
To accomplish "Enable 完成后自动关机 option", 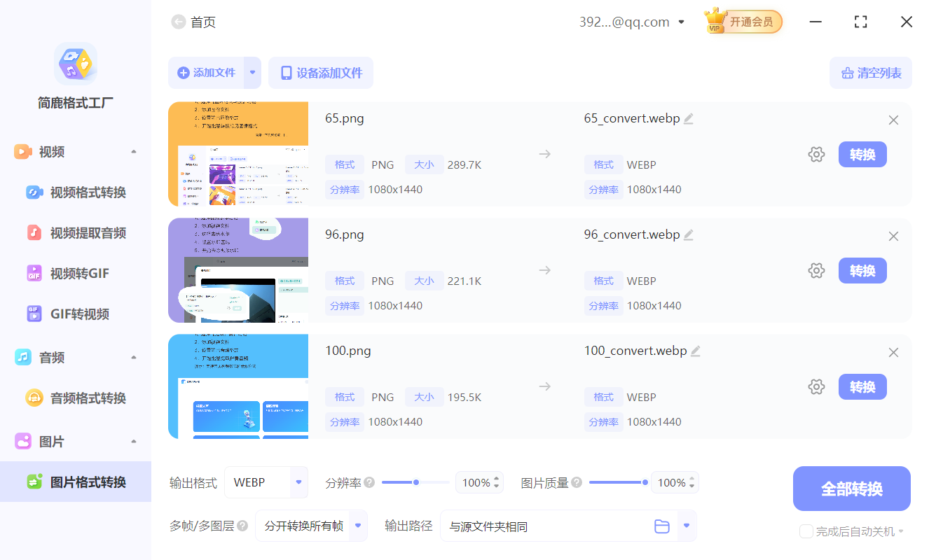I will [x=806, y=531].
